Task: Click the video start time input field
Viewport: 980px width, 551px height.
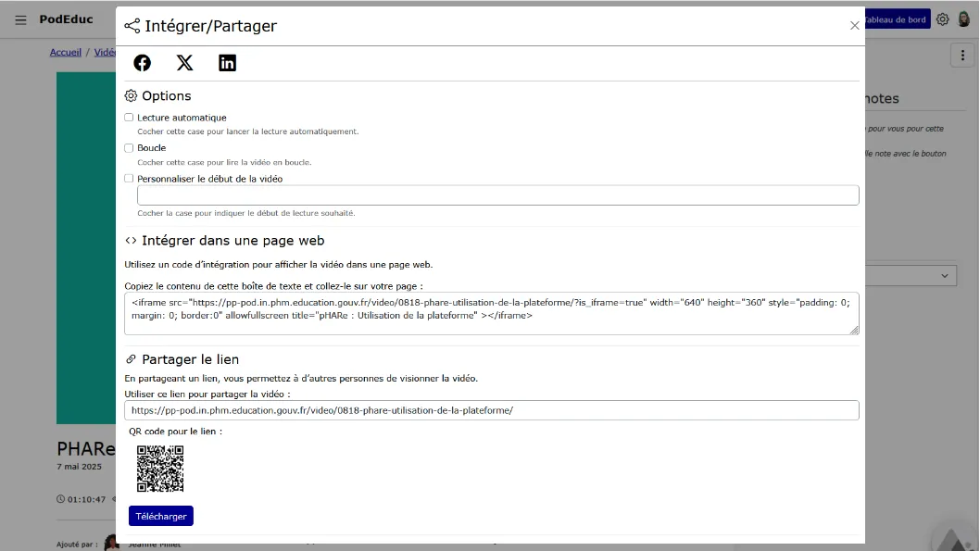Action: coord(498,194)
